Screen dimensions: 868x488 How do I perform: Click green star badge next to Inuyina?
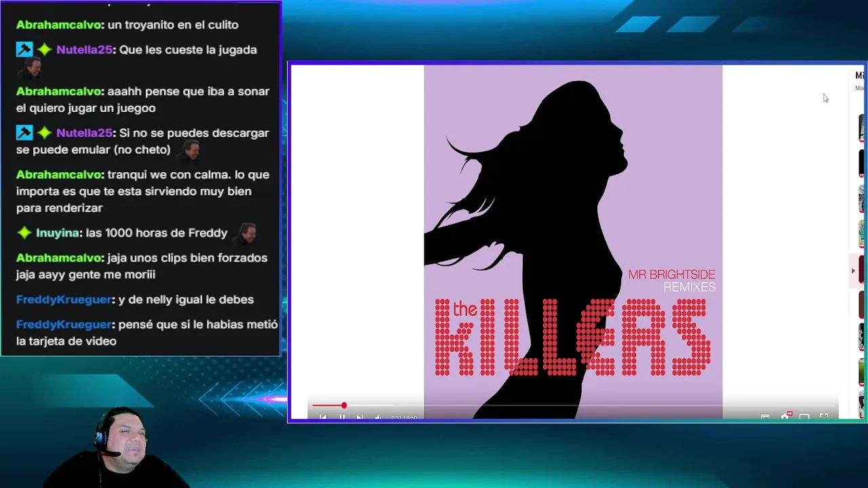(24, 232)
